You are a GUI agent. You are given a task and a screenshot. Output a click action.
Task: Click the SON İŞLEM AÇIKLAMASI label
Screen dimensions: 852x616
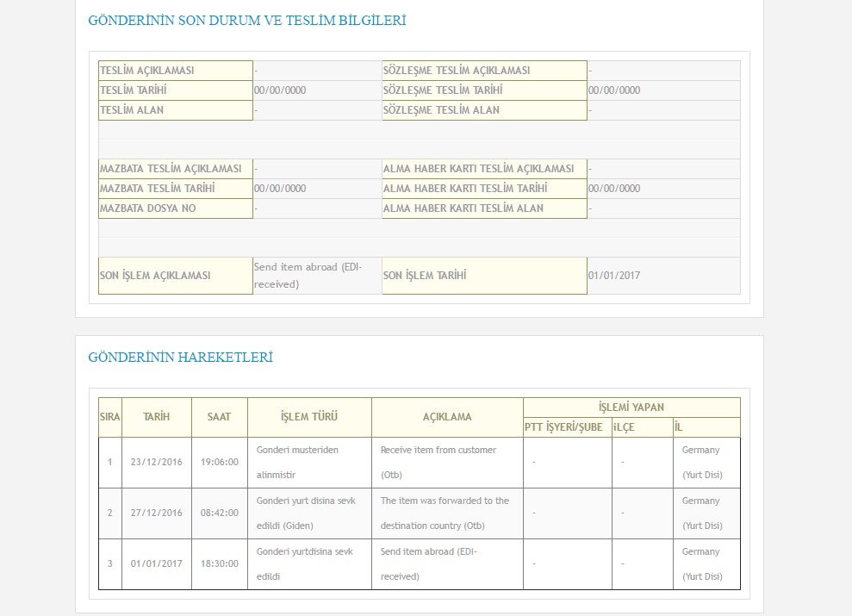pyautogui.click(x=176, y=276)
